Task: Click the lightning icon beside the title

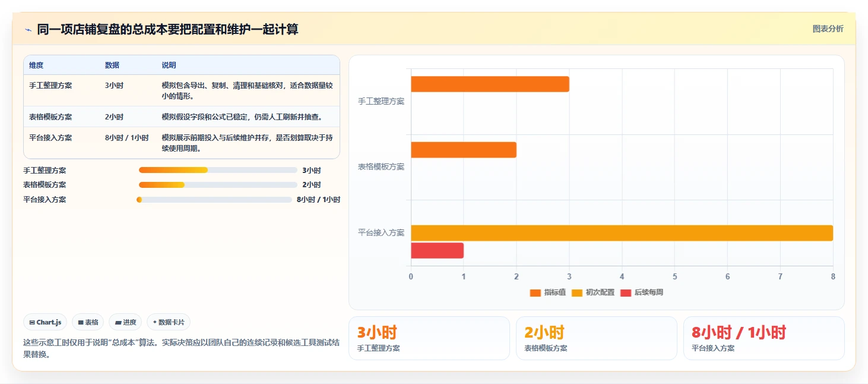Action: pos(28,30)
